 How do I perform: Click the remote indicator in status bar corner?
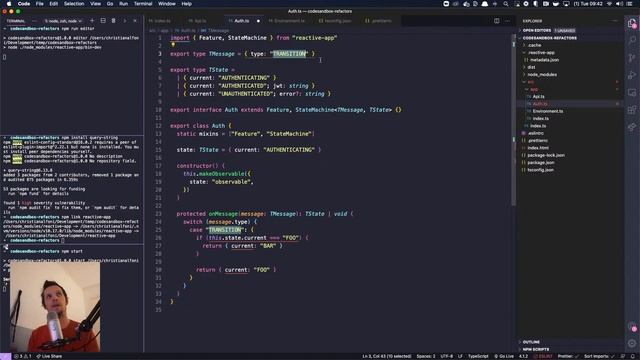click(5, 356)
